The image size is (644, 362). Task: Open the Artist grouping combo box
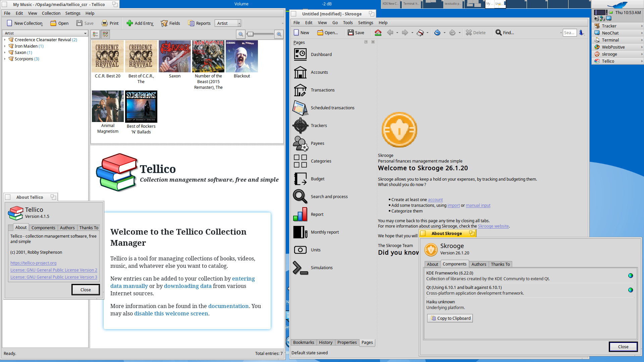click(x=228, y=23)
